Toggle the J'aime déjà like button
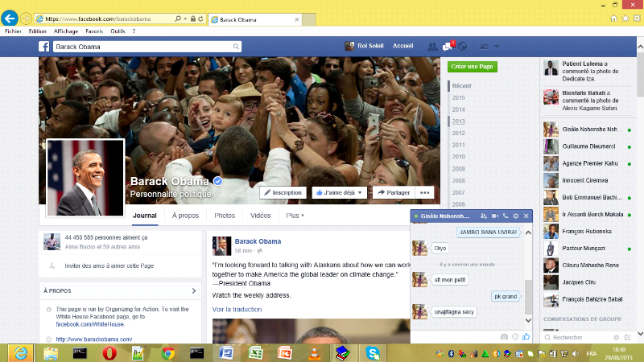The width and height of the screenshot is (644, 362). coord(339,192)
